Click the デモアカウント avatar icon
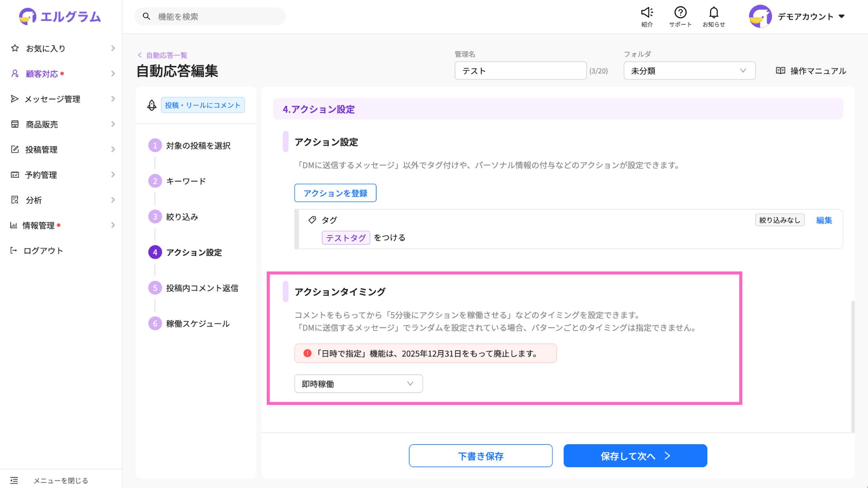 760,17
